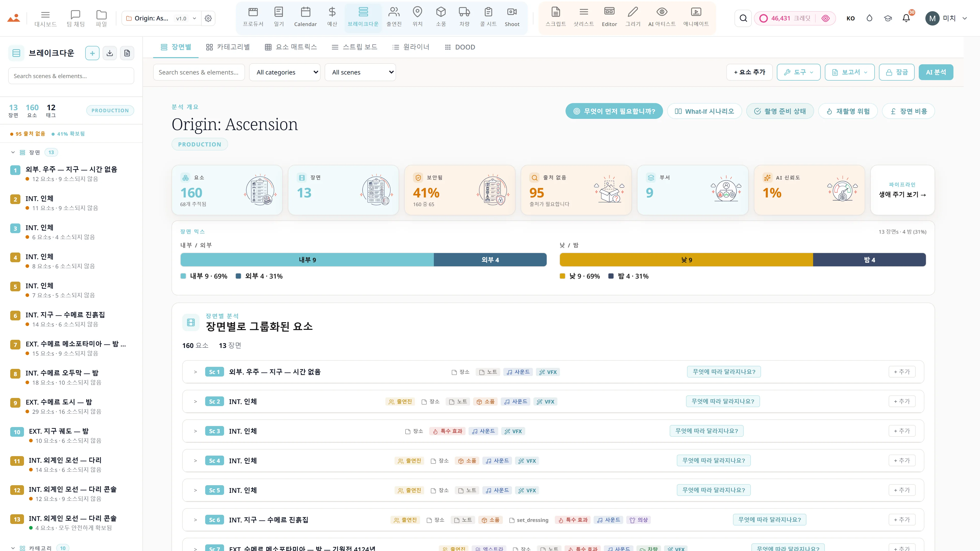Switch to 스트립 보드 tab
The image size is (980, 551).
pyautogui.click(x=354, y=47)
